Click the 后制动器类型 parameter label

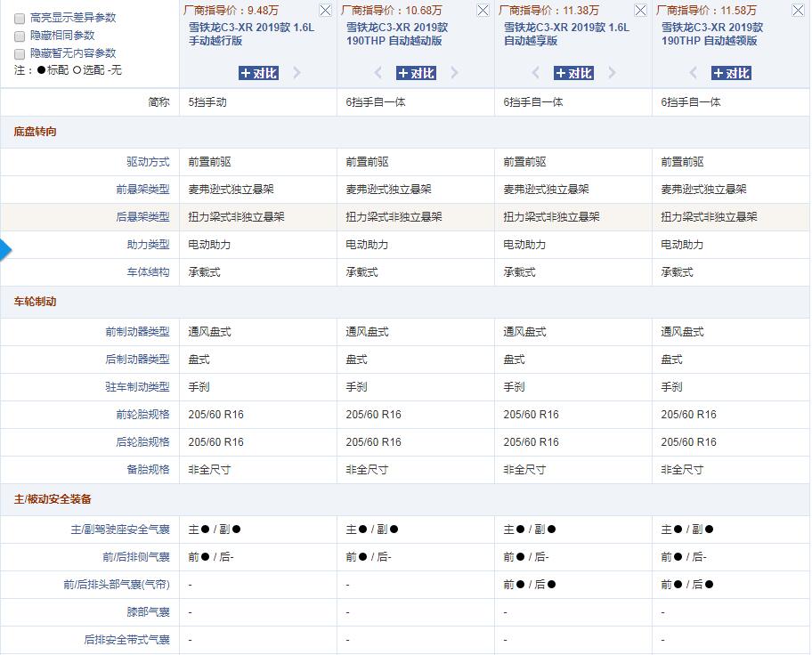pos(137,359)
